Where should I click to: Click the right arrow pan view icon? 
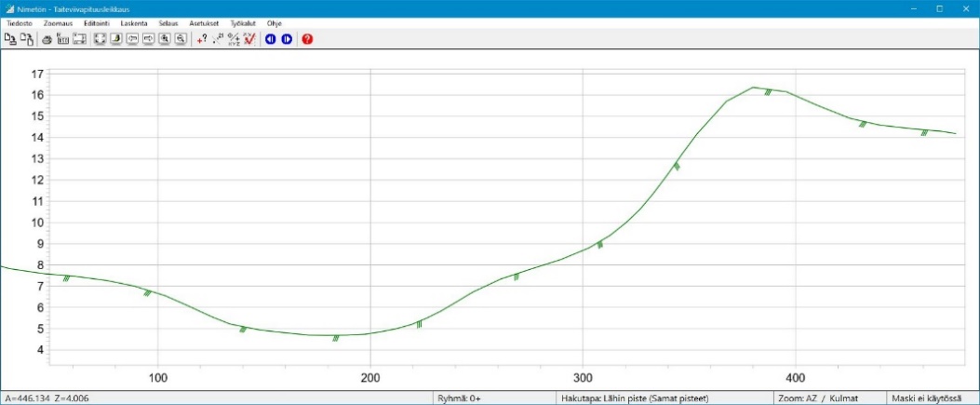(x=148, y=39)
